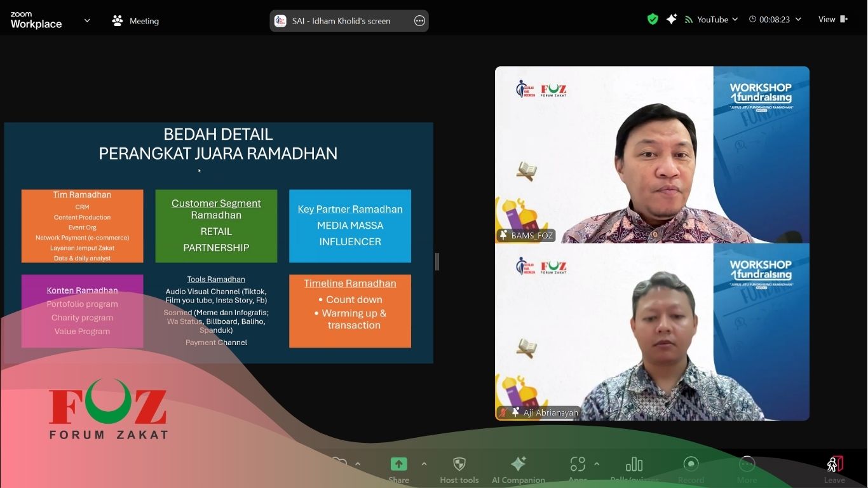Expand the chevron next to Apps
Image resolution: width=868 pixels, height=488 pixels.
[597, 464]
